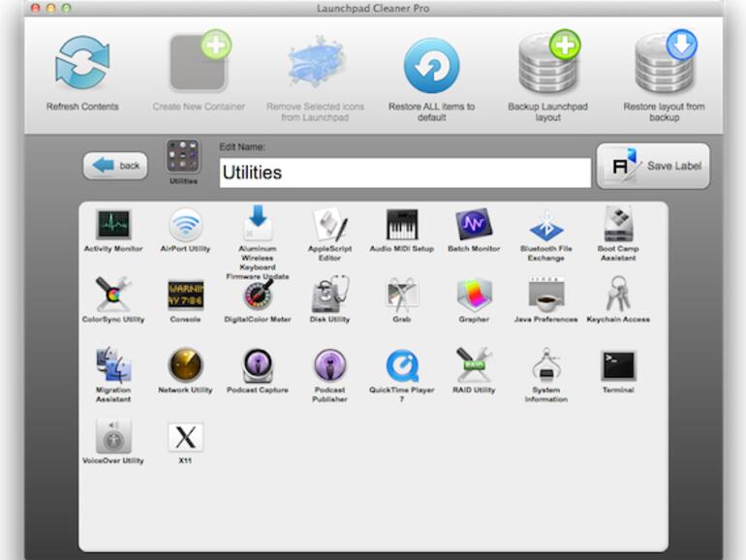Zoom the window with the green button
The width and height of the screenshot is (746, 560).
[x=66, y=8]
